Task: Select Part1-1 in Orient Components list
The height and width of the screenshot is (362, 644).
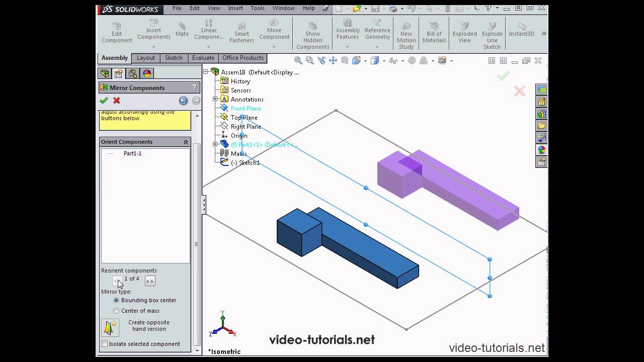Action: [132, 153]
